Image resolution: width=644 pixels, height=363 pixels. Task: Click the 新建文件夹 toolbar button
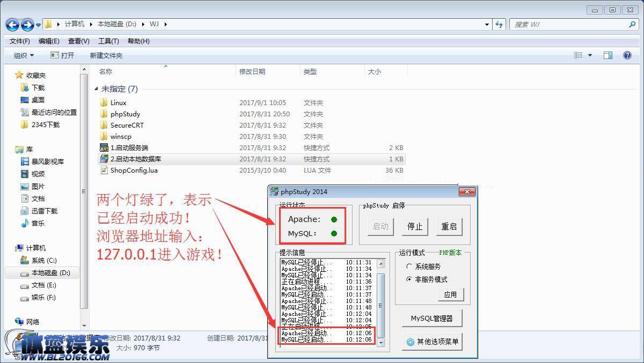coord(106,55)
